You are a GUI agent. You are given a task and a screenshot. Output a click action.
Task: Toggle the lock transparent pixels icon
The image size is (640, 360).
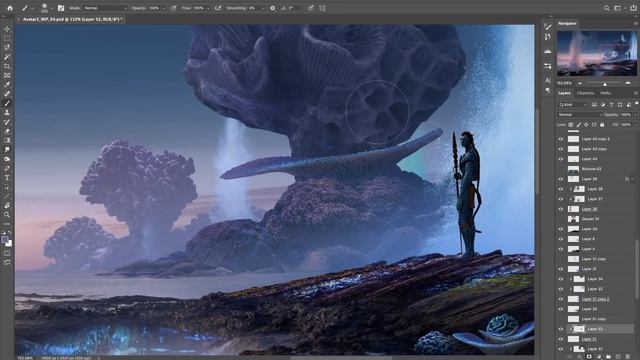pyautogui.click(x=571, y=124)
